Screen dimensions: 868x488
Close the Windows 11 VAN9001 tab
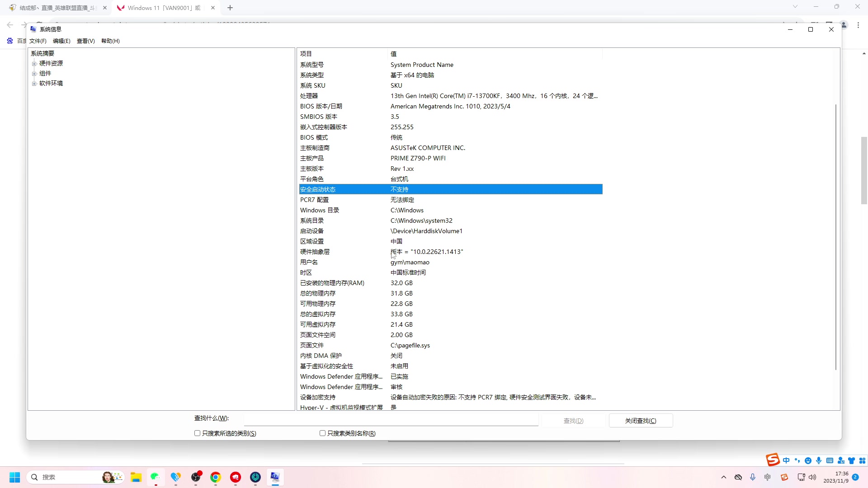point(213,8)
